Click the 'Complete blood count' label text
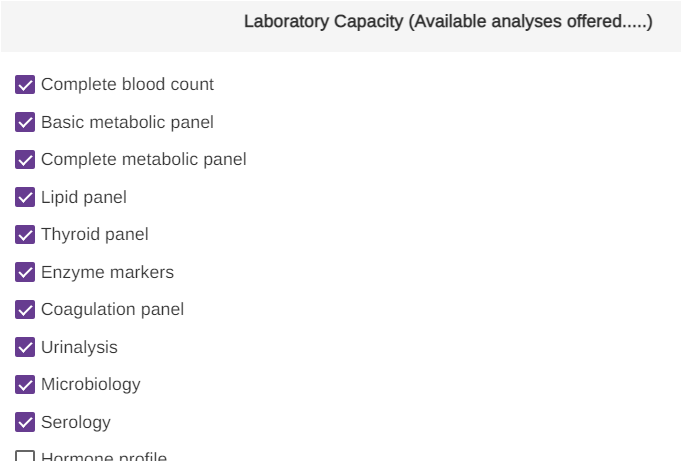 (x=127, y=85)
